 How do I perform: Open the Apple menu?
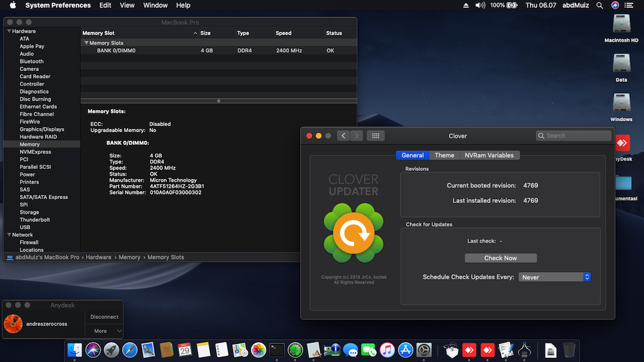click(13, 5)
